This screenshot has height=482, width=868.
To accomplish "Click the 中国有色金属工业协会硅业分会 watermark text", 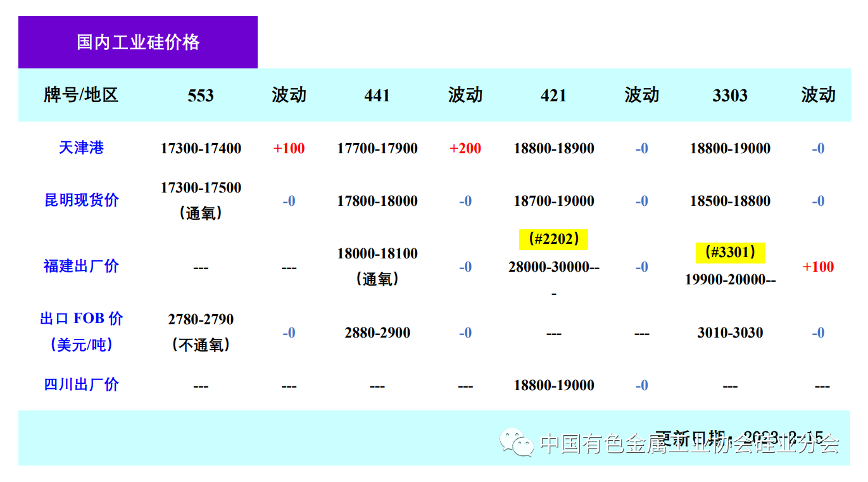I will (x=689, y=443).
